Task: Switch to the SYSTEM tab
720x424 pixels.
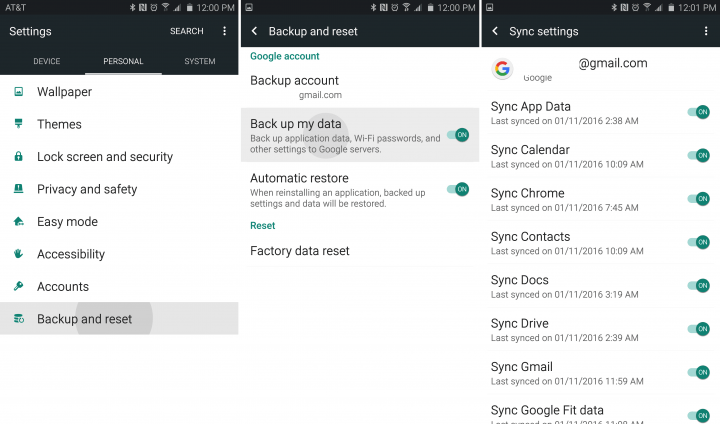Action: [200, 61]
